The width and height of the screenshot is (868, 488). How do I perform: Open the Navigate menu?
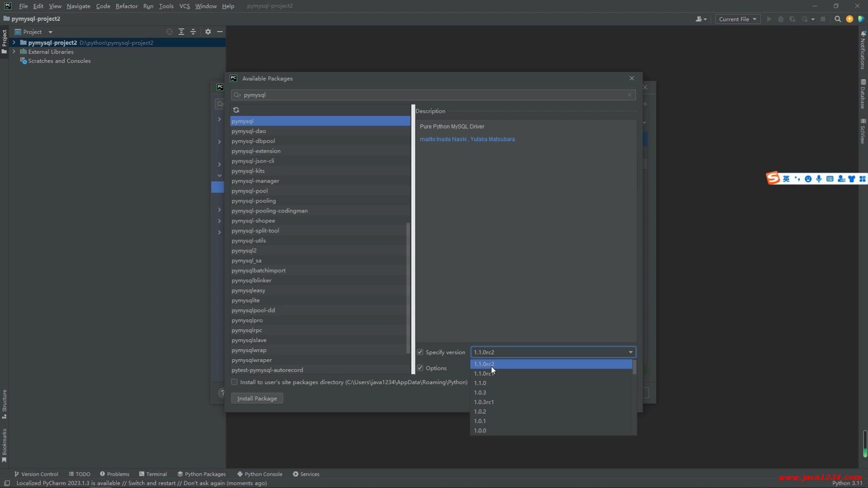78,6
